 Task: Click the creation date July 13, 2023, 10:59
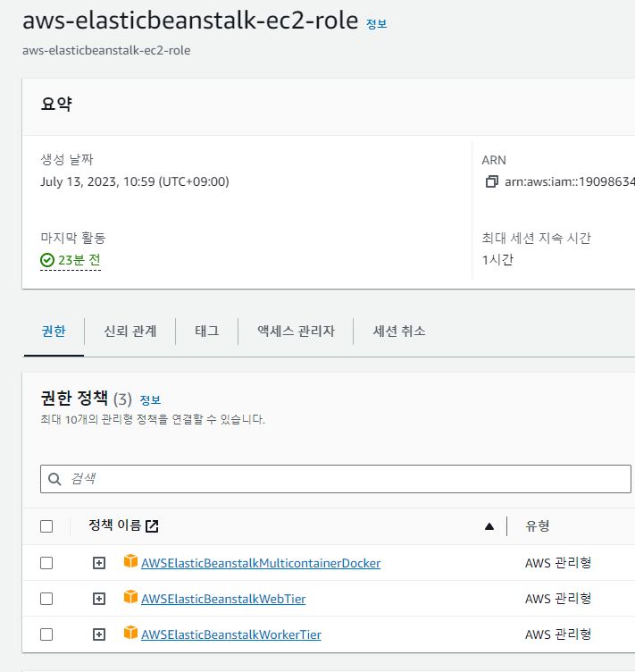point(135,181)
